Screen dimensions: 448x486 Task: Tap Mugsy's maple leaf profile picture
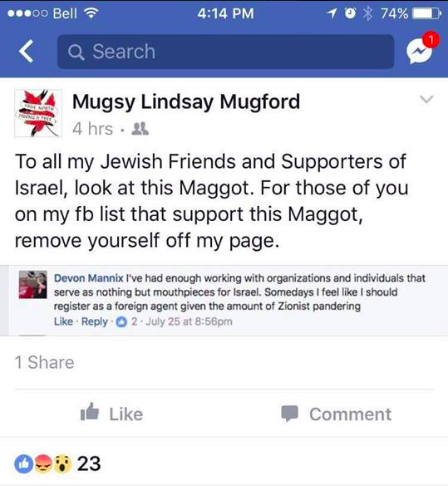coord(38,113)
